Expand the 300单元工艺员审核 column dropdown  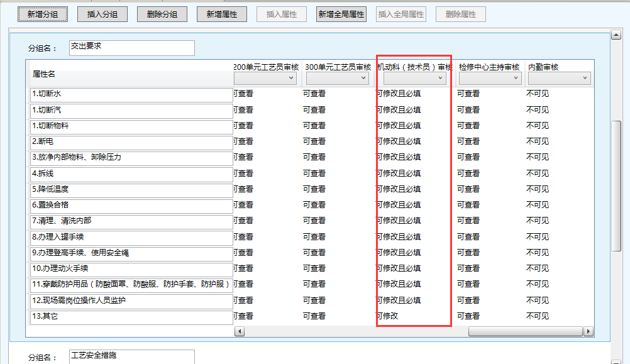pyautogui.click(x=336, y=79)
